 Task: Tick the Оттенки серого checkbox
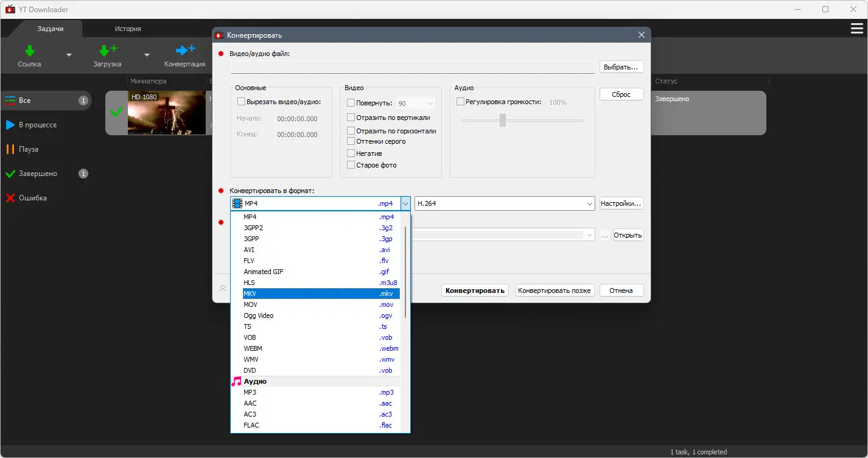point(351,141)
